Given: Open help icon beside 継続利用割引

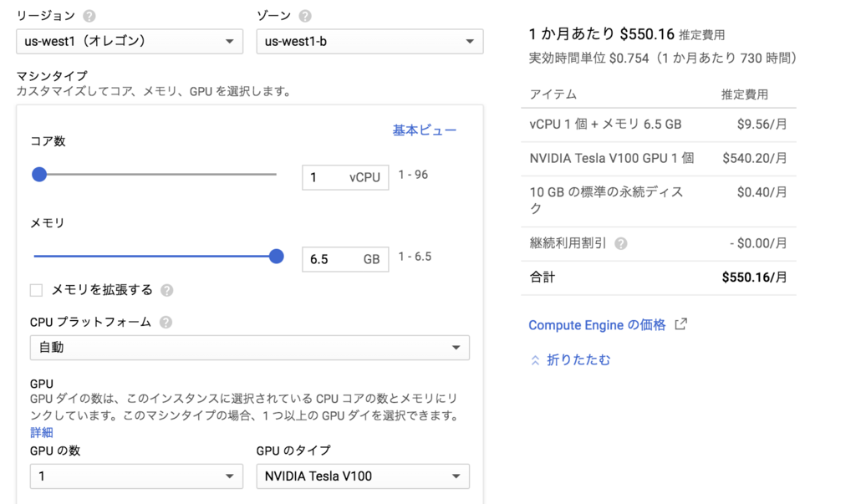Looking at the screenshot, I should (x=621, y=243).
